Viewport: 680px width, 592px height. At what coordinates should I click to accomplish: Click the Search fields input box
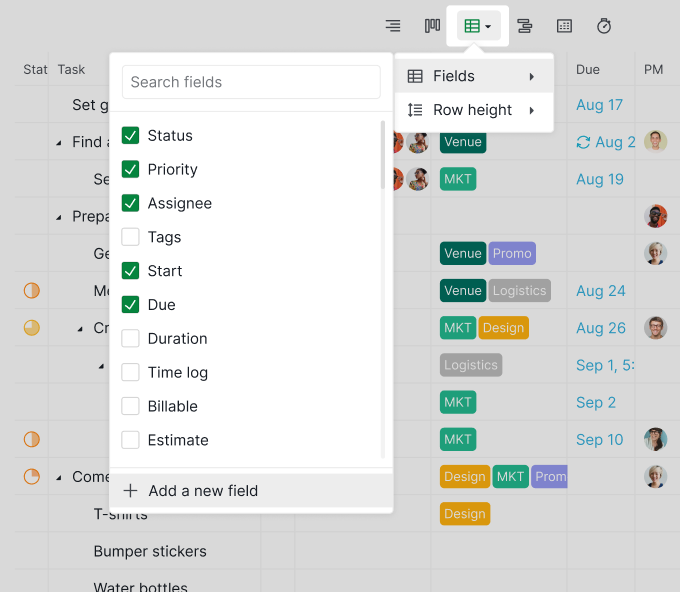pyautogui.click(x=251, y=82)
